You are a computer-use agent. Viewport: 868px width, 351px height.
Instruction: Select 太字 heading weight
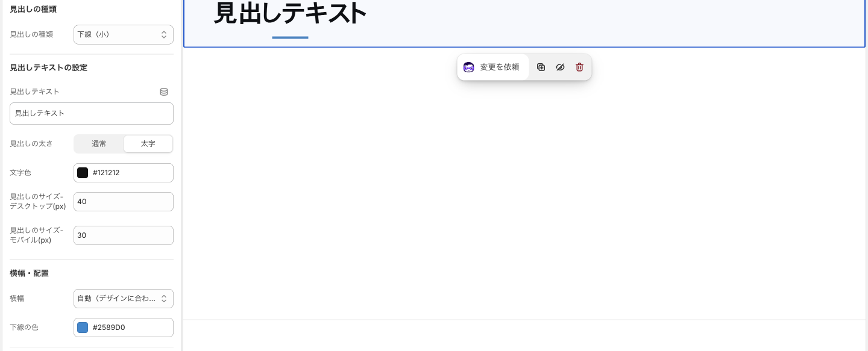tap(148, 144)
